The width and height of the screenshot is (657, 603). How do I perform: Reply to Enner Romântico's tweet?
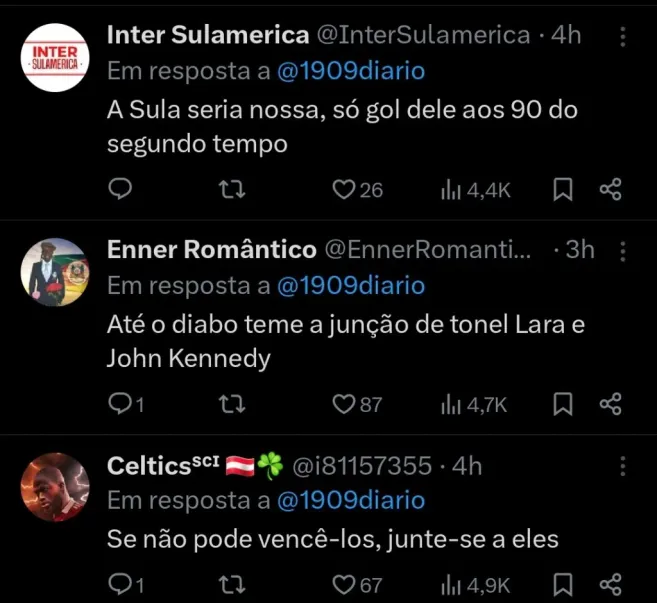coord(119,404)
